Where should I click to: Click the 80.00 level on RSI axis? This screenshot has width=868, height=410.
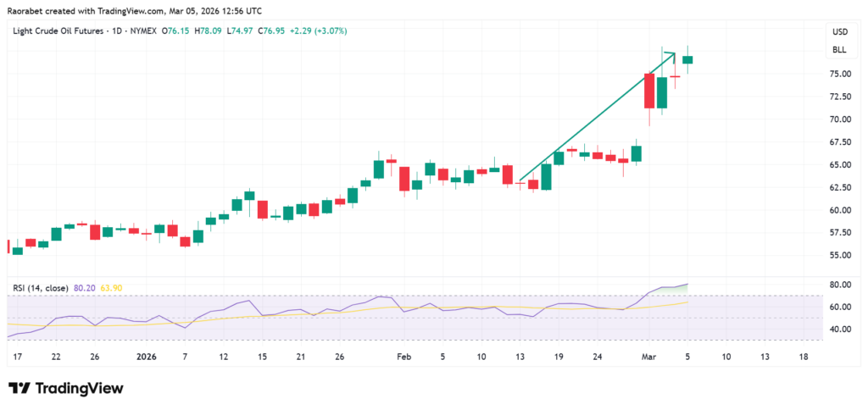841,285
